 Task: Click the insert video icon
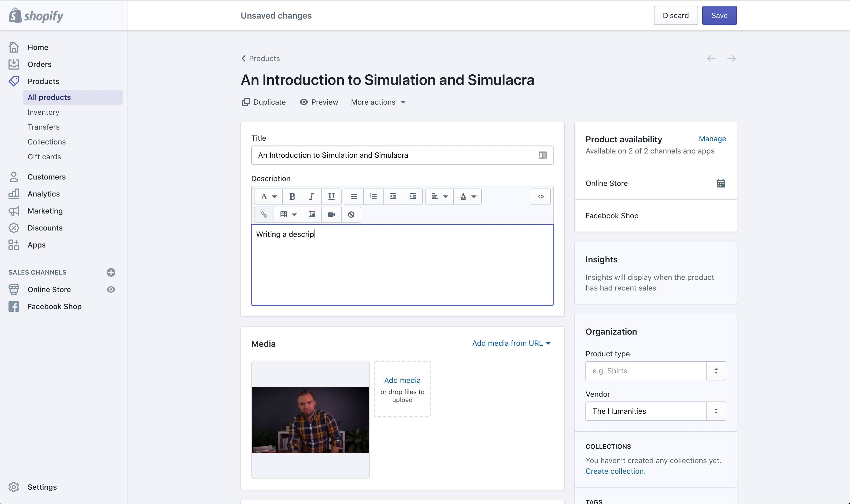331,214
